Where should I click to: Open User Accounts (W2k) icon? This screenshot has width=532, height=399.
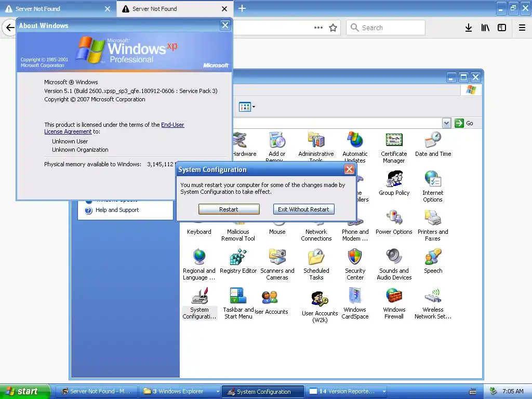pyautogui.click(x=320, y=307)
